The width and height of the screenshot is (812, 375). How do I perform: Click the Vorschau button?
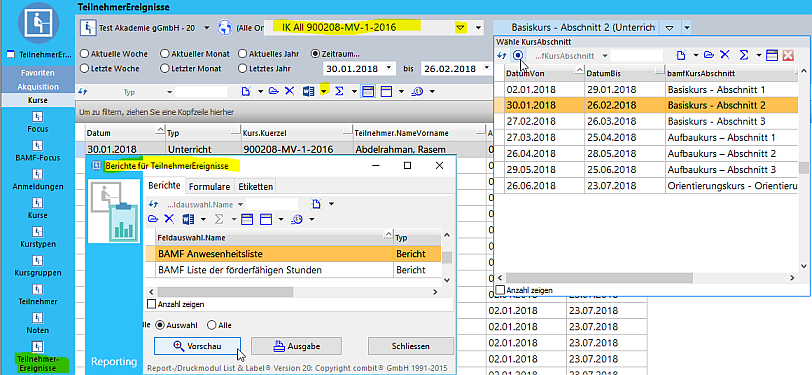point(197,346)
